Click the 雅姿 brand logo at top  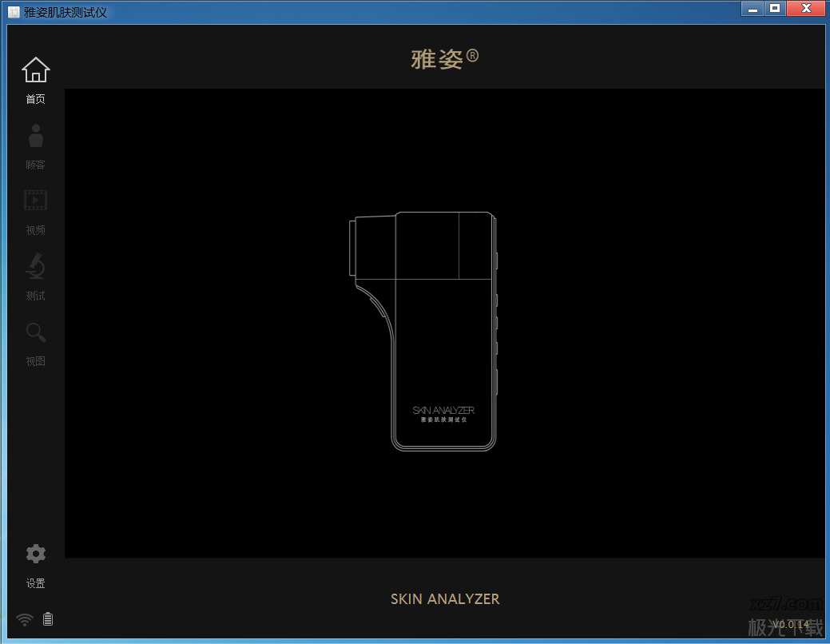445,59
